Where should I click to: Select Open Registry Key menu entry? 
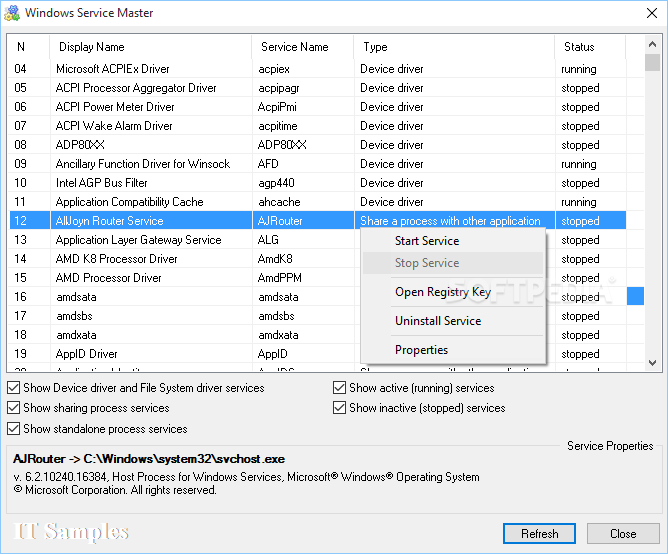[453, 292]
